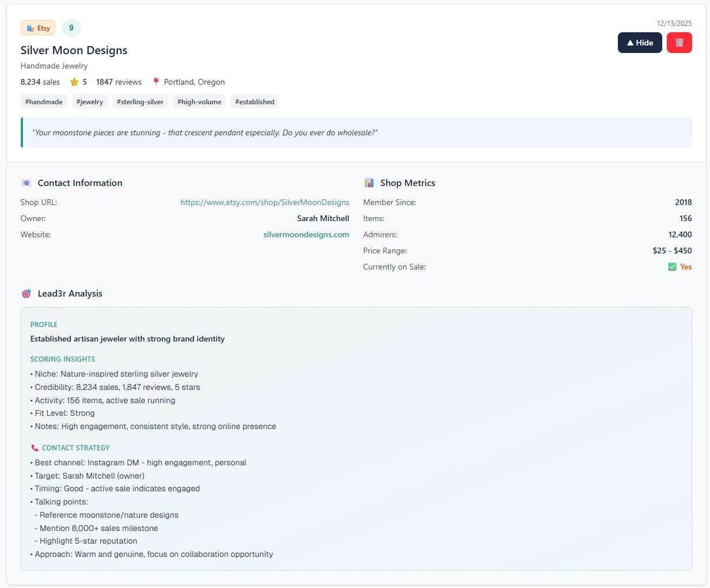Open the Etsy SilverMoonDesigns shop URL
Screen dimensions: 710x588
(265, 202)
